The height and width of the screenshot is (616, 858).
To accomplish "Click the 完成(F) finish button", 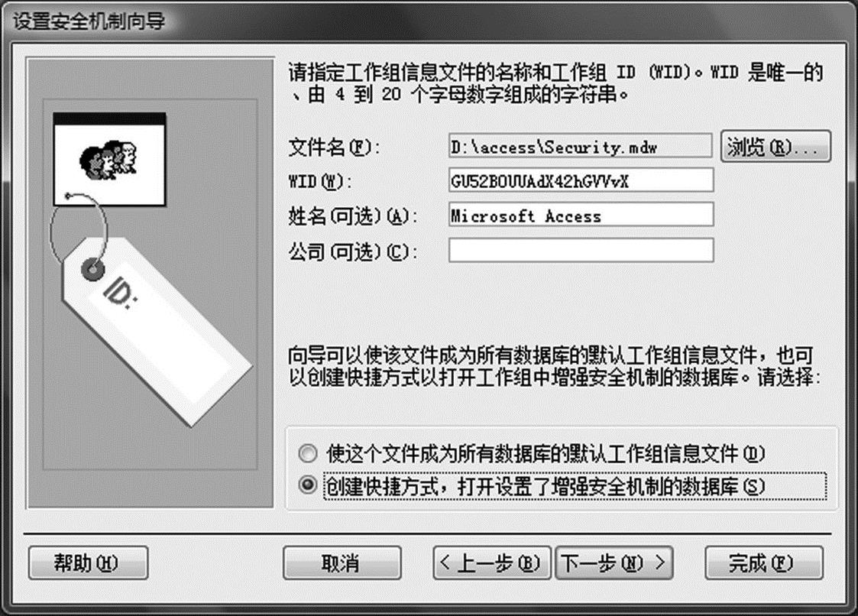I will (764, 563).
